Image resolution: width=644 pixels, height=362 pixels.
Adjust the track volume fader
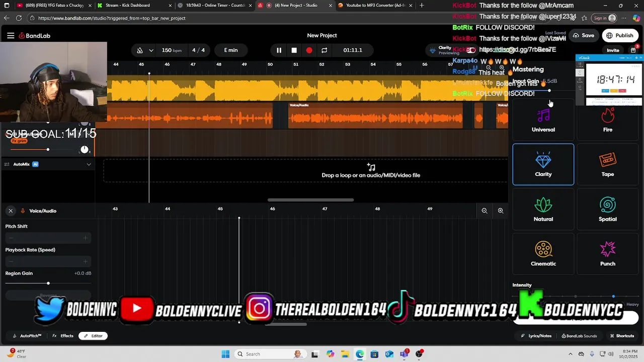[48, 149]
